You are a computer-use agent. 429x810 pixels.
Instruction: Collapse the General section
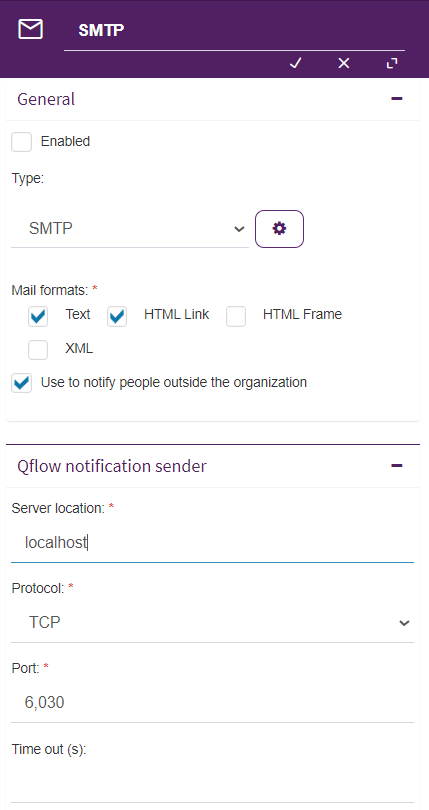tap(397, 99)
